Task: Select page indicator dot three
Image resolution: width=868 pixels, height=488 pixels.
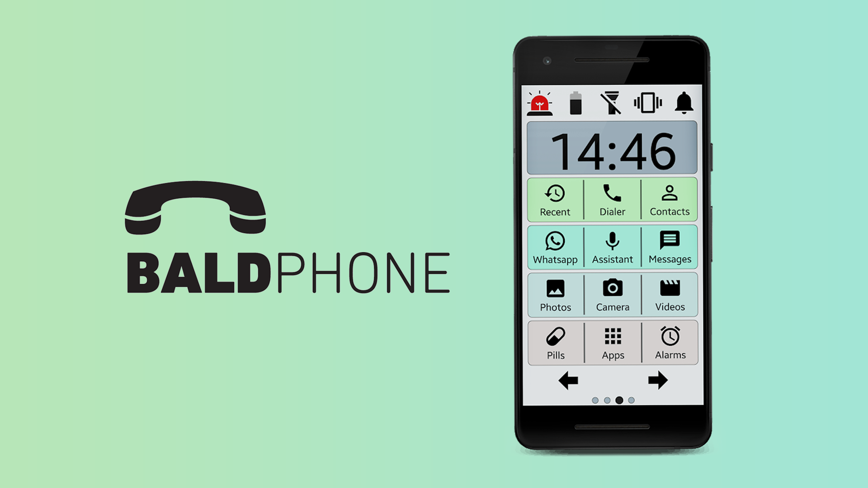Action: 620,400
